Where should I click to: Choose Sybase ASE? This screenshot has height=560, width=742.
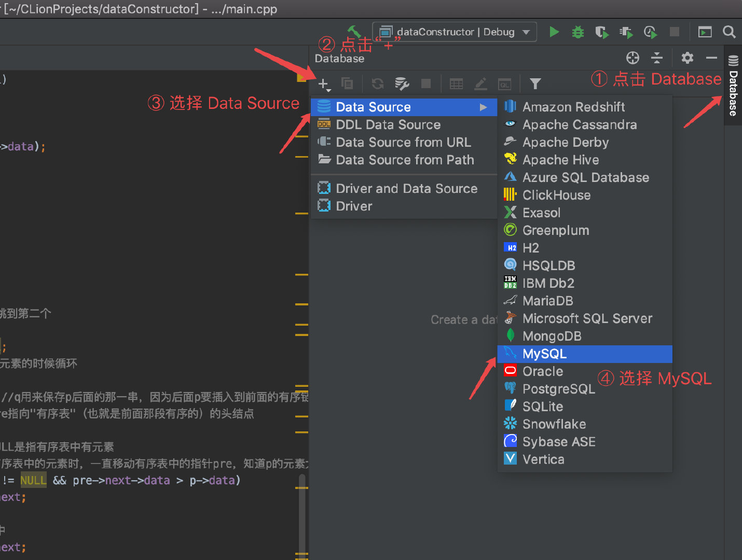coord(585,442)
